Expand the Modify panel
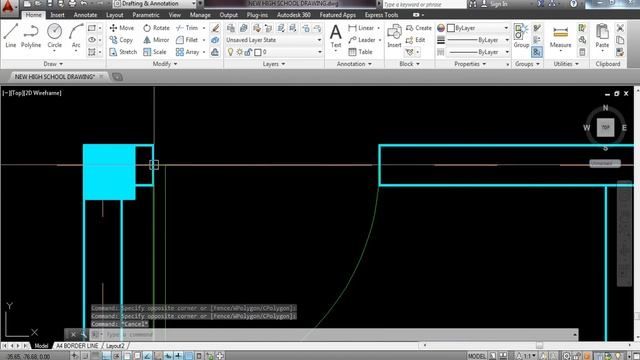This screenshot has width=640, height=360. [165, 64]
